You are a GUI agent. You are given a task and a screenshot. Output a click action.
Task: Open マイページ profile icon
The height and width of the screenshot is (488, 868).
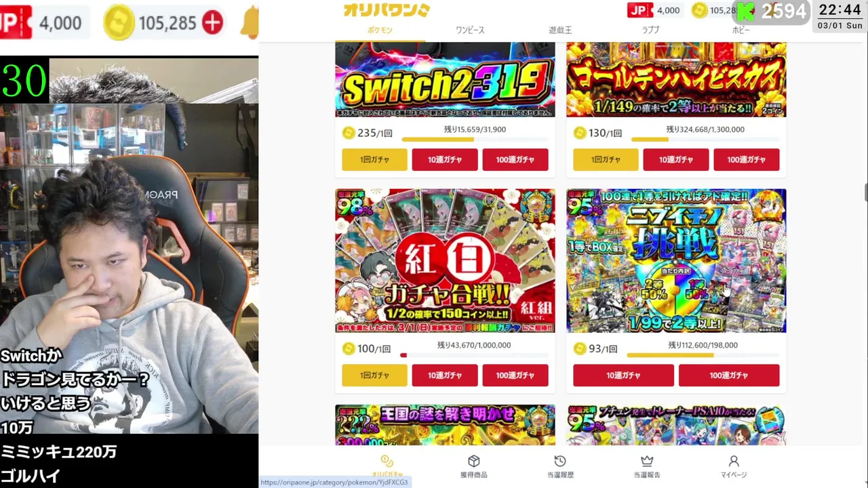tap(734, 461)
